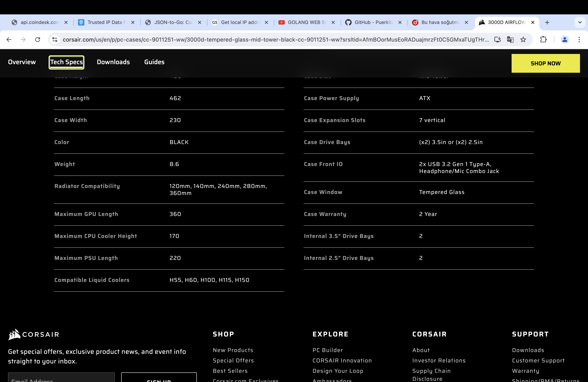Open the Guides section tab
Image resolution: width=588 pixels, height=382 pixels.
point(154,62)
